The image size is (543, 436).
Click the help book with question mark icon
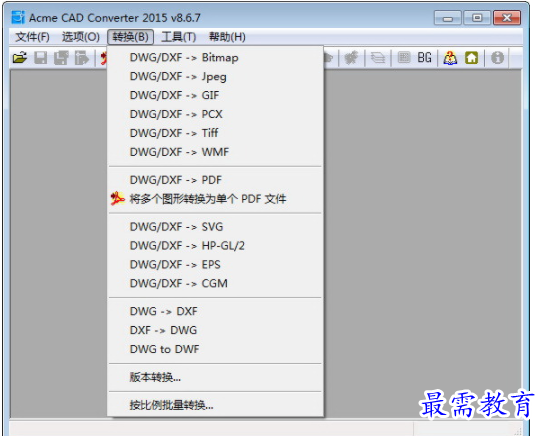click(x=450, y=58)
